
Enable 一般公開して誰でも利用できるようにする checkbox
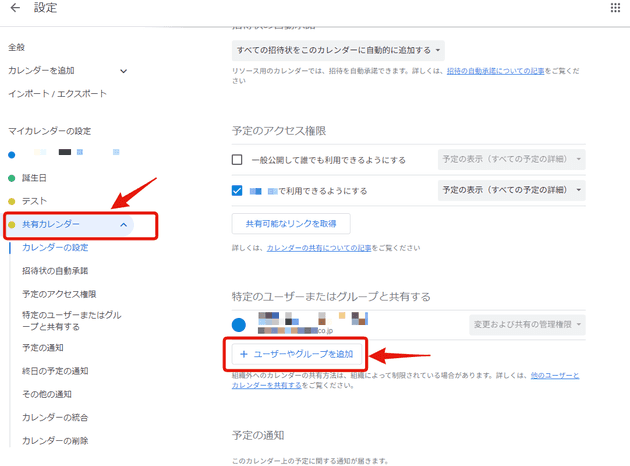point(237,160)
